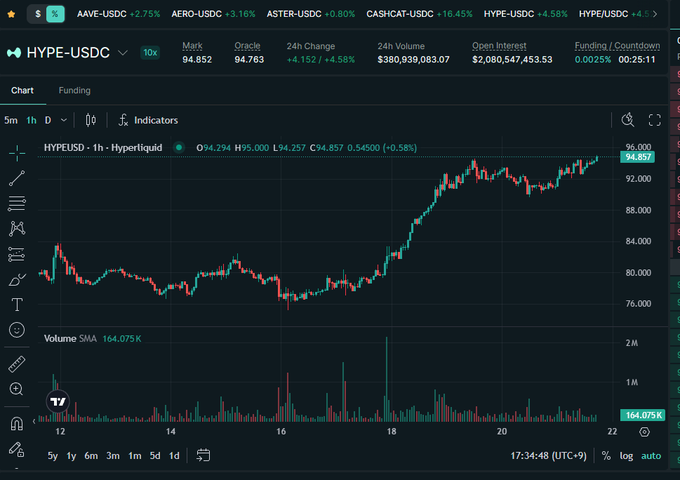Expand the interval dropdown arrow
The width and height of the screenshot is (680, 480).
(x=64, y=120)
